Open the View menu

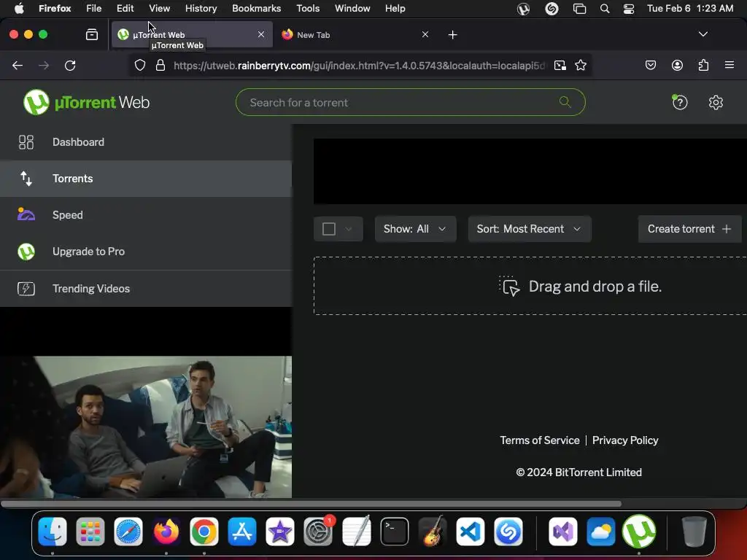point(159,9)
